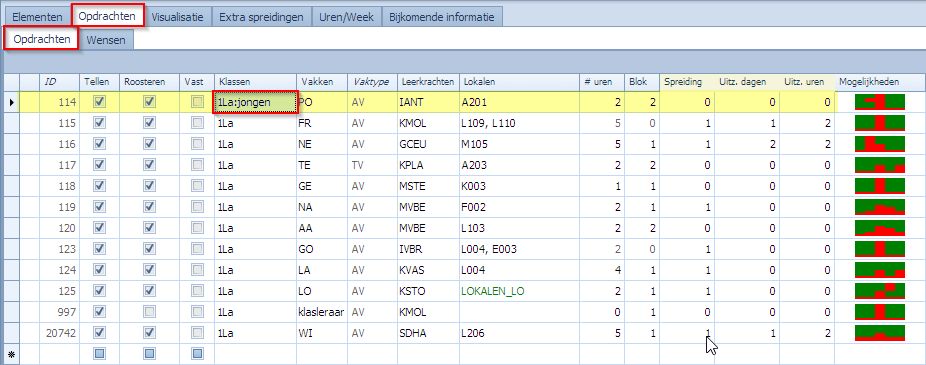Open Mogelijkheden chart for ID 119
The image size is (926, 365).
(879, 207)
